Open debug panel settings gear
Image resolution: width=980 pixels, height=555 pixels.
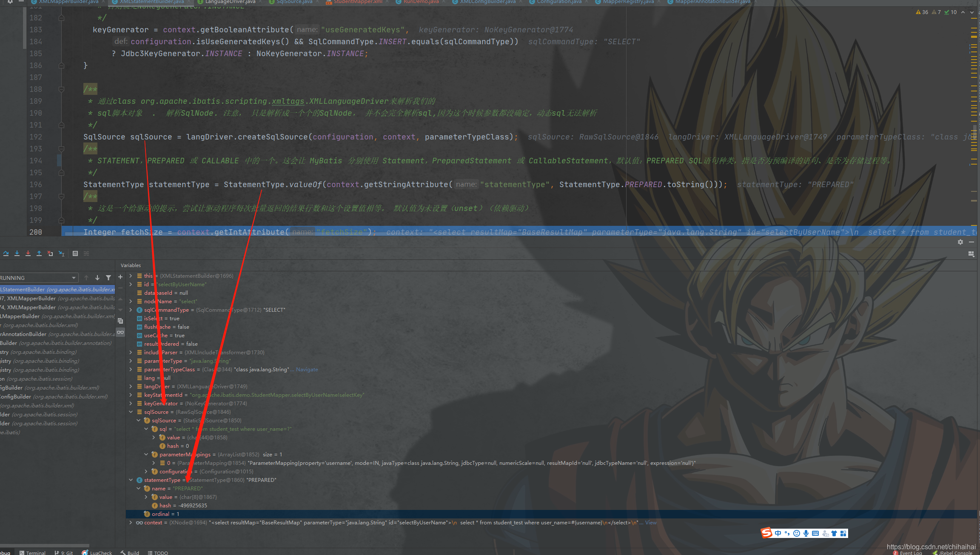point(960,242)
